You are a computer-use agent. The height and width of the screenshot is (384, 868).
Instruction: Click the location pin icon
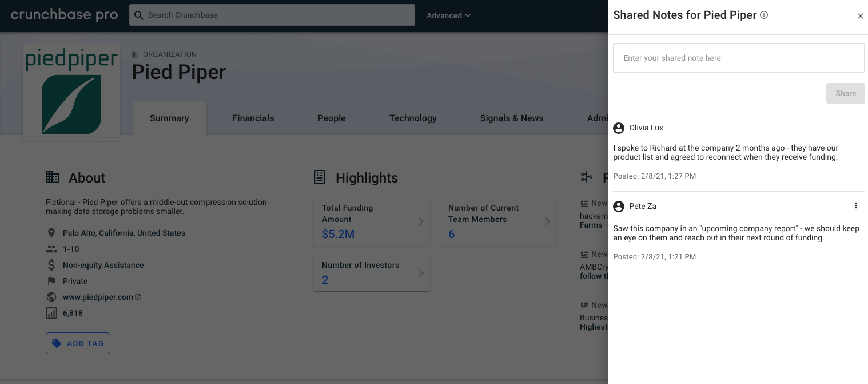coord(51,233)
